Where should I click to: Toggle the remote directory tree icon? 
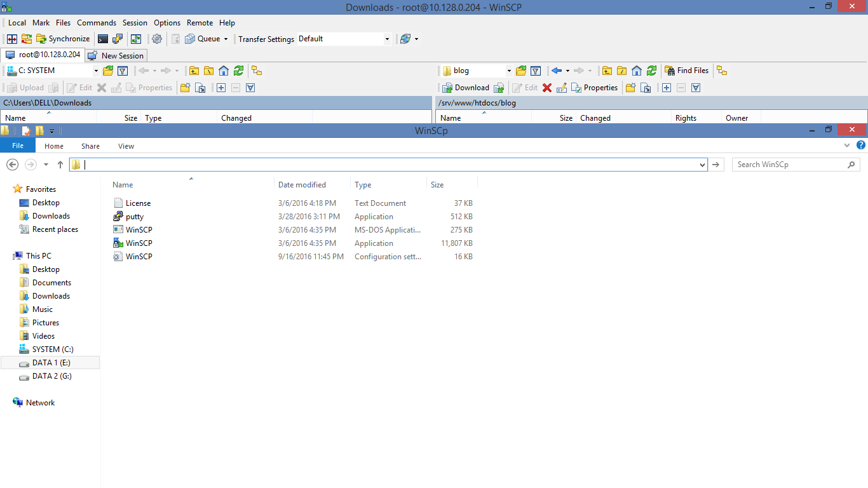click(x=722, y=71)
